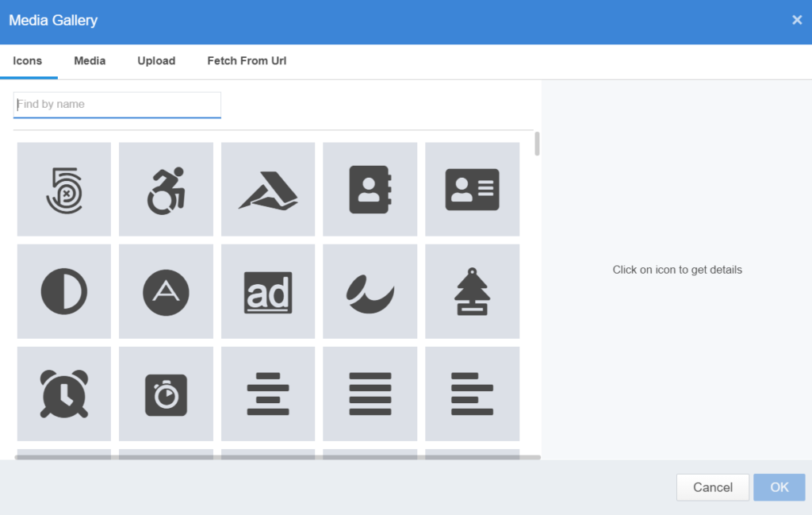
Task: Click the 'Find by name' search field
Action: pos(117,104)
